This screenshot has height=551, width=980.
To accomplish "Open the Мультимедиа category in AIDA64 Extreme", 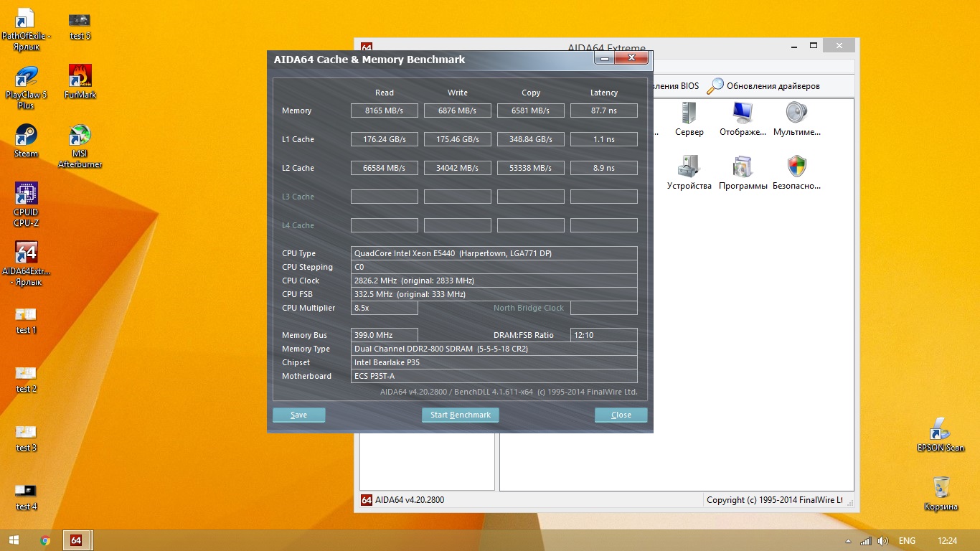I will click(x=796, y=119).
